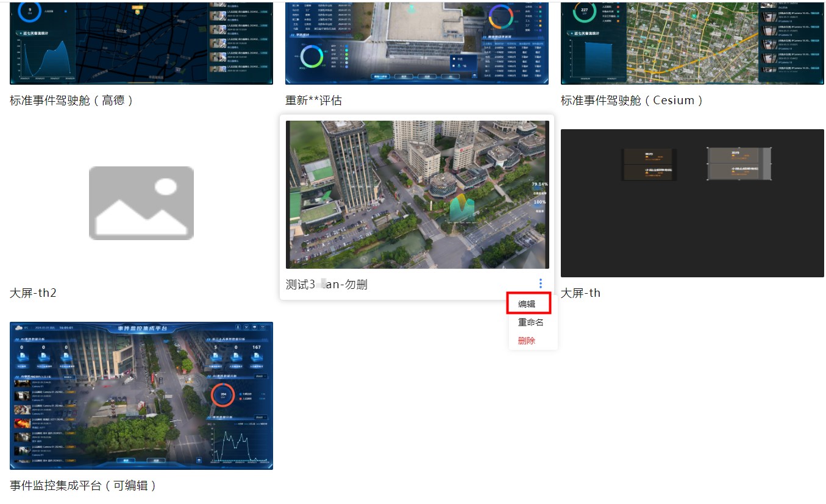
Task: Click the red 删除 menu option
Action: tap(527, 341)
